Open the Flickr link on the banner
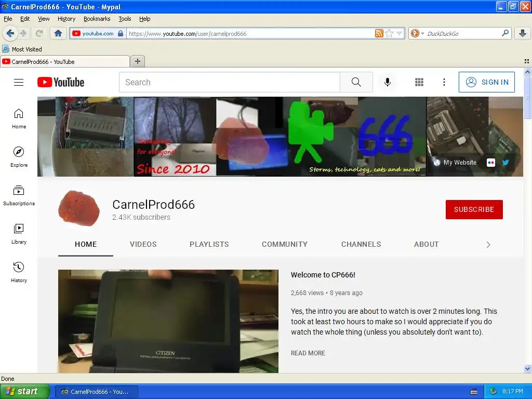Screen dimensions: 532x399 tap(490, 163)
